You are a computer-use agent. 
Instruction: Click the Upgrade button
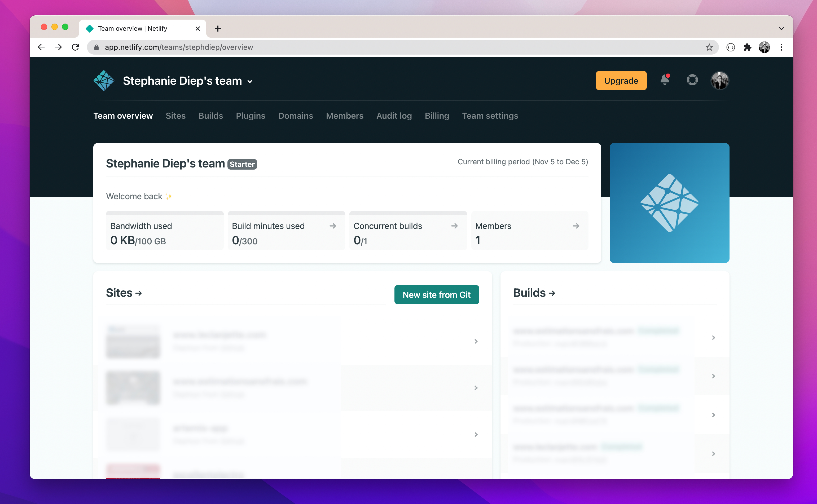coord(621,81)
